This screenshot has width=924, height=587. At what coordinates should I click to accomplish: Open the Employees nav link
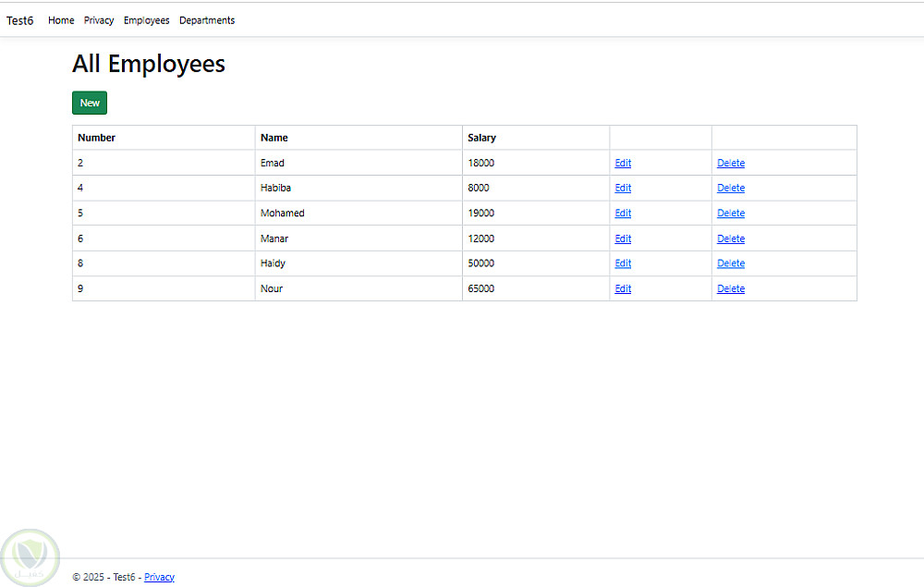pos(147,20)
